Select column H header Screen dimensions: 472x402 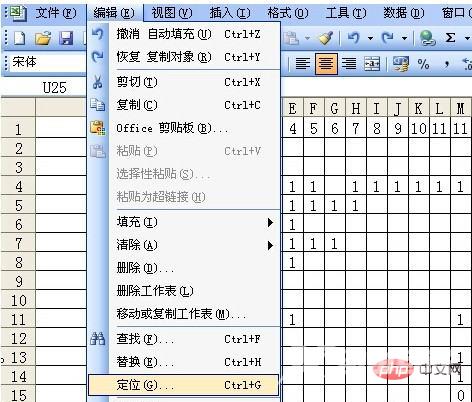coord(356,108)
